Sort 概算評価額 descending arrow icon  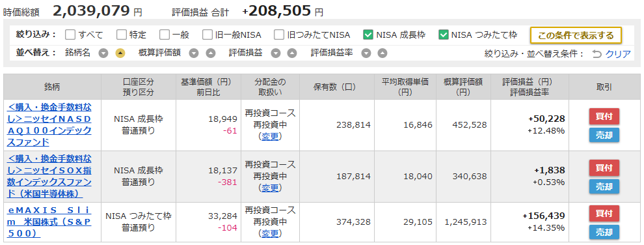tap(194, 53)
